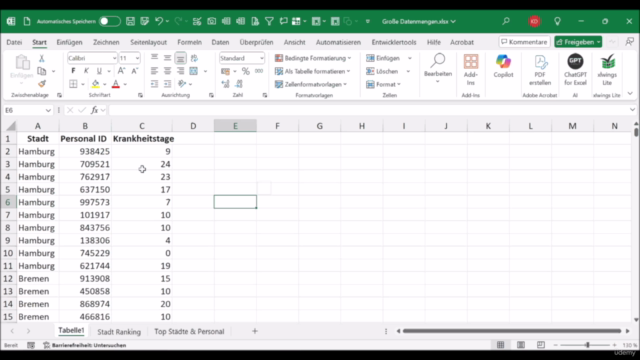
Task: Open the Datei menu
Action: click(x=14, y=42)
